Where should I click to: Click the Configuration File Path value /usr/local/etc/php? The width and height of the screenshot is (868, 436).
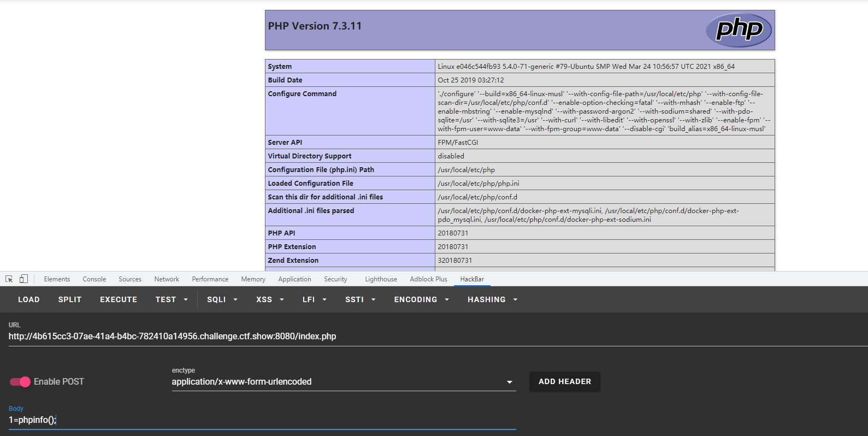467,169
